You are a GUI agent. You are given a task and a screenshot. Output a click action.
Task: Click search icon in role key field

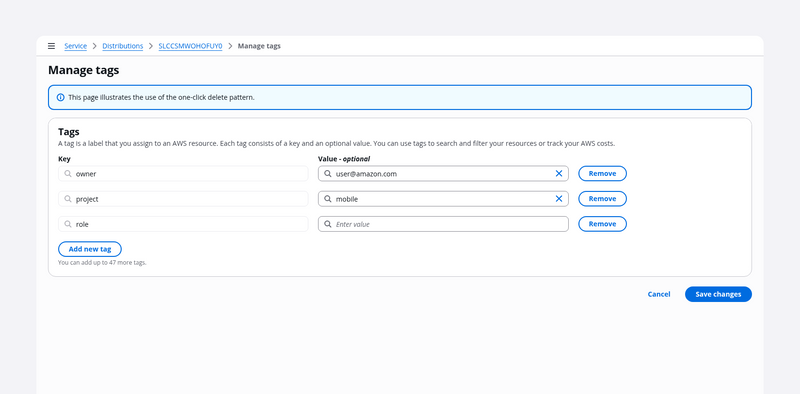[x=68, y=224]
